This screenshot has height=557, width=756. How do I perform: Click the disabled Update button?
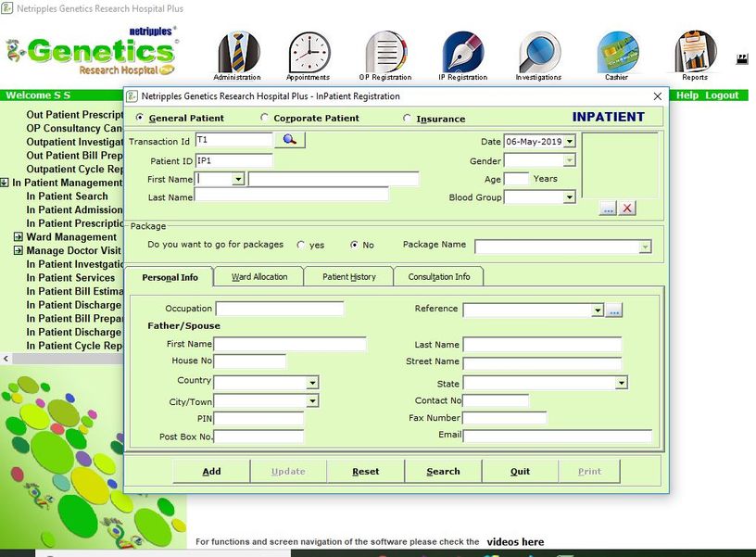tap(288, 471)
